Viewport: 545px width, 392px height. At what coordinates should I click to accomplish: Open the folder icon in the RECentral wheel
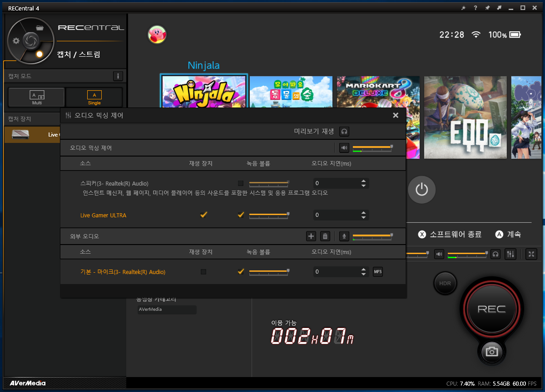(x=40, y=28)
